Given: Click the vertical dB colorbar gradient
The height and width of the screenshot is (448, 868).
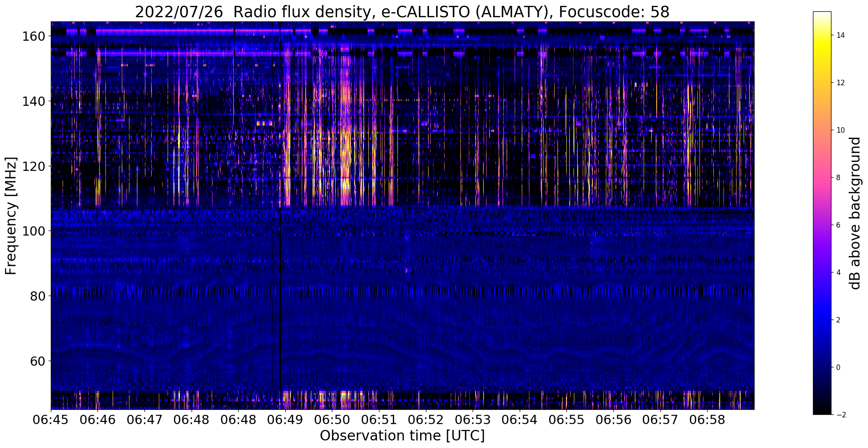Looking at the screenshot, I should 822,213.
